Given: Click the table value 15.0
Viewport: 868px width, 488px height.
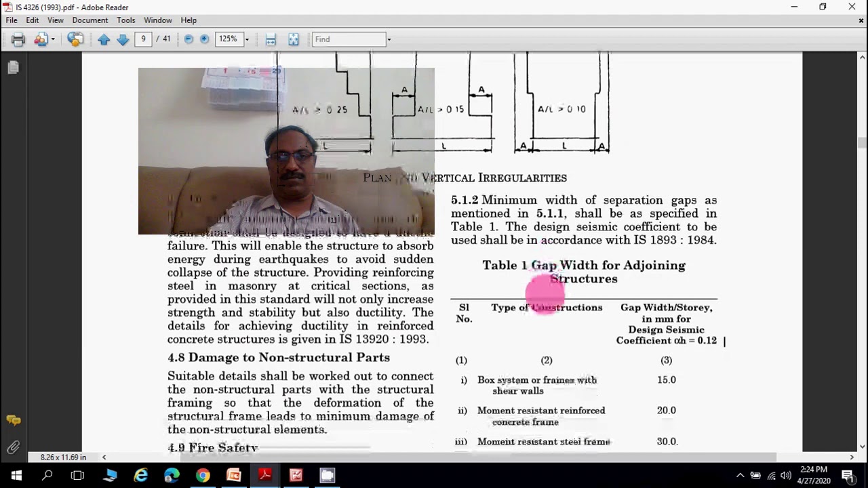Looking at the screenshot, I should tap(667, 380).
